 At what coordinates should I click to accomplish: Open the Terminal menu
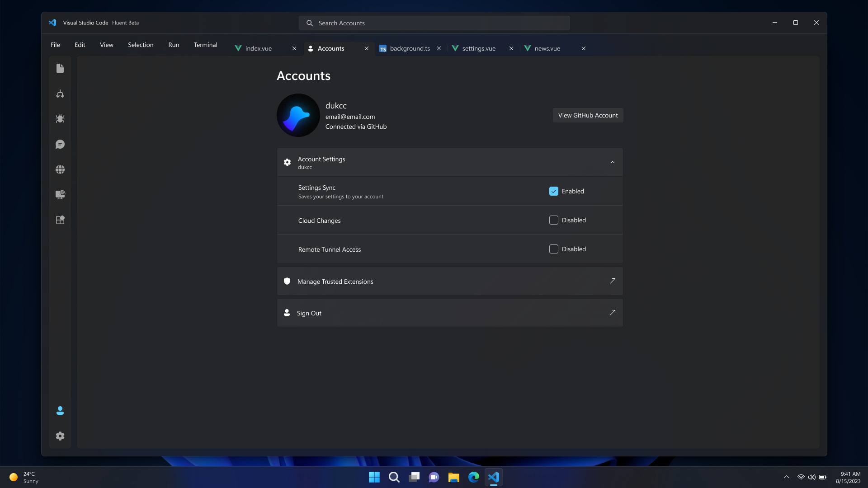206,45
